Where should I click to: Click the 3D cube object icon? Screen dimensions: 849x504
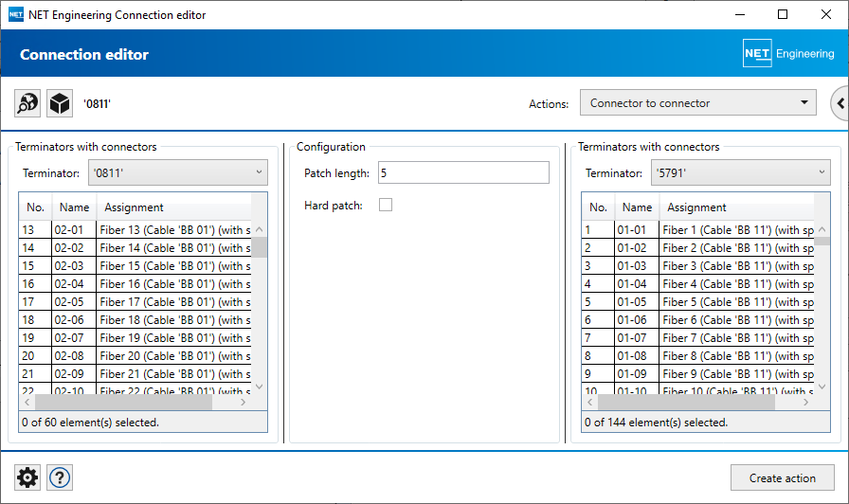[60, 103]
